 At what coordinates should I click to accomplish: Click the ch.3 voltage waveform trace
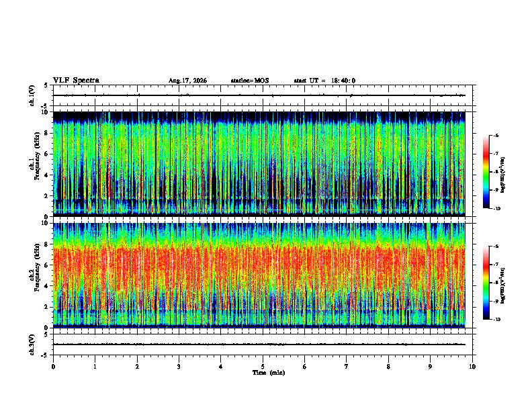259,345
